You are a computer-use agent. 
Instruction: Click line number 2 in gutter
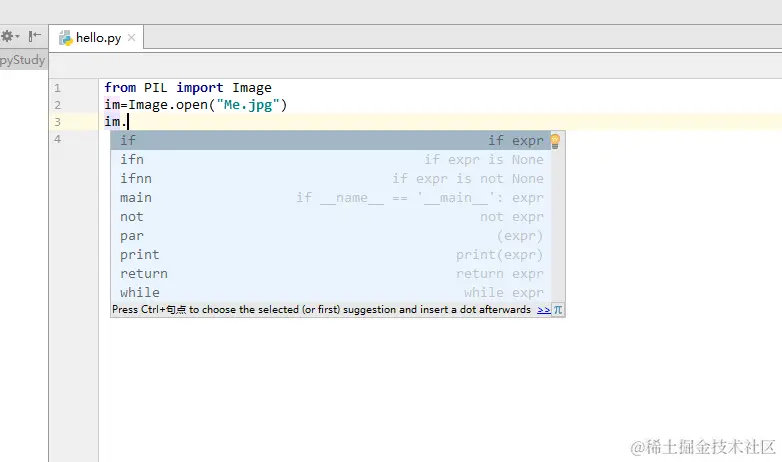click(x=57, y=105)
